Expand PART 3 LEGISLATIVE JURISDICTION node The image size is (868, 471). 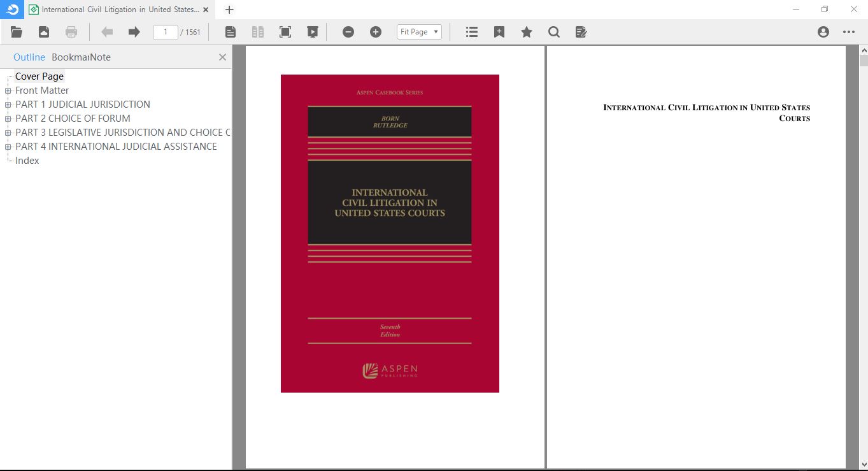[x=8, y=133]
